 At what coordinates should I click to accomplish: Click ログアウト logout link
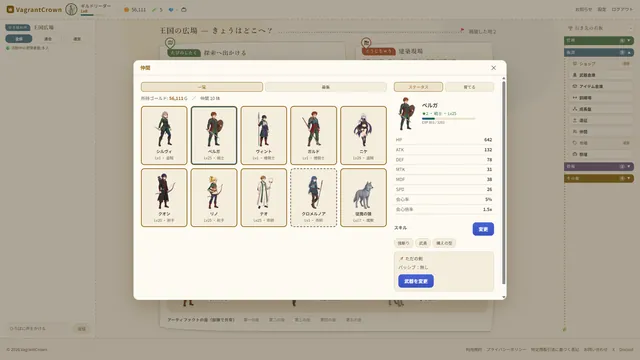622,9
